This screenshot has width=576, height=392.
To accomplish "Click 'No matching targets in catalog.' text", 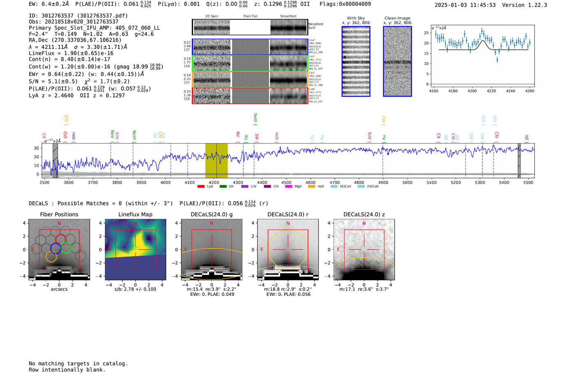I will 78,364.
